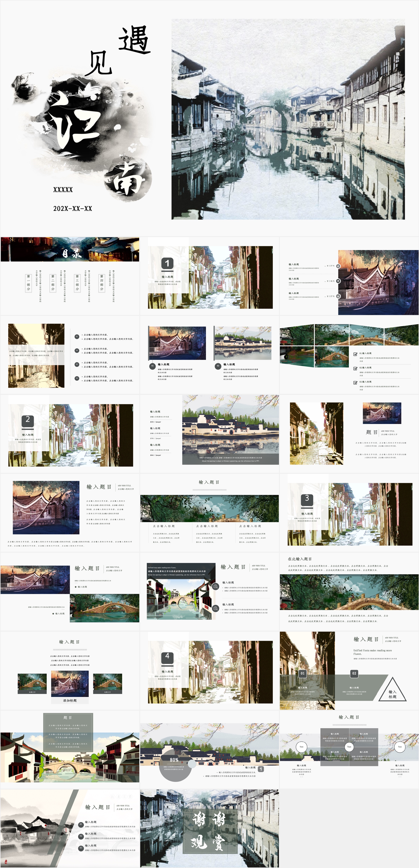Viewport: 419px width, 868px height.
Task: Open the 目录 contents slide thumbnail
Action: click(70, 276)
